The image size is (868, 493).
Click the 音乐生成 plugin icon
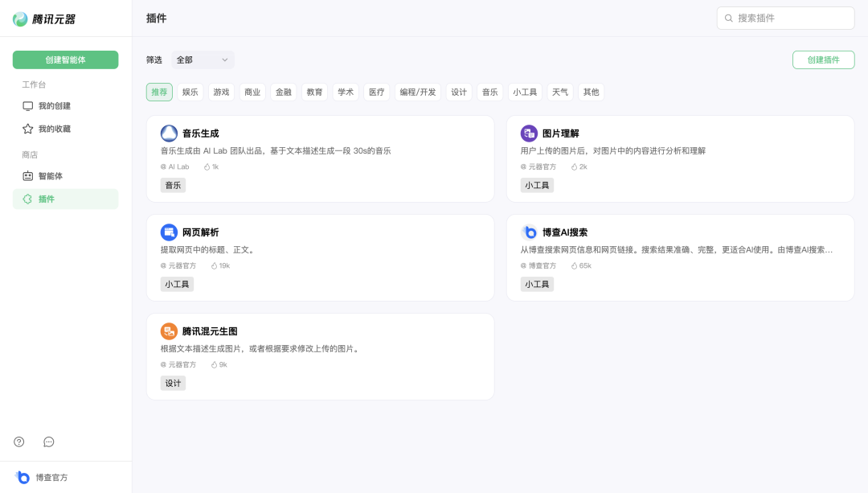point(169,134)
